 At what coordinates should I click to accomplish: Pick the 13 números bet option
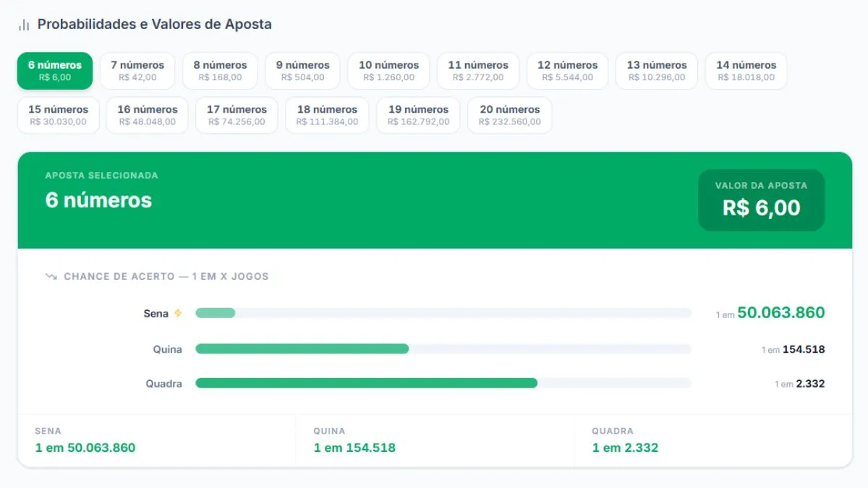pyautogui.click(x=657, y=71)
